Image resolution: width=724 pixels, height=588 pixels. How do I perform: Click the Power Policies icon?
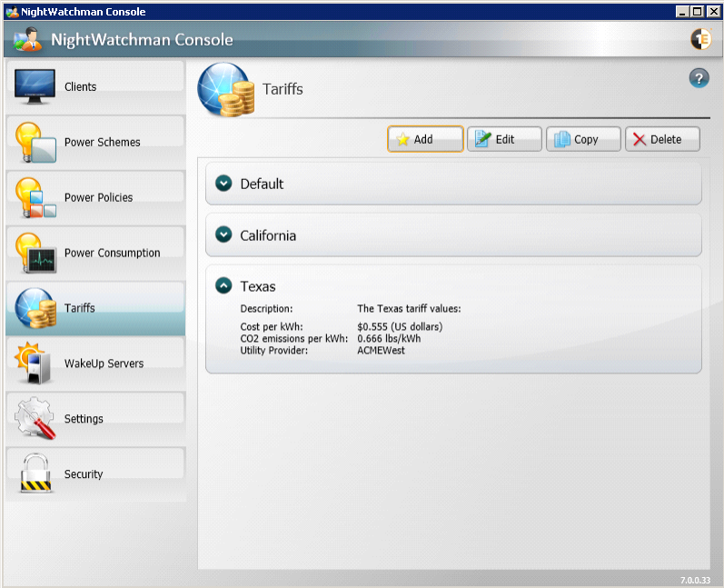tap(35, 197)
